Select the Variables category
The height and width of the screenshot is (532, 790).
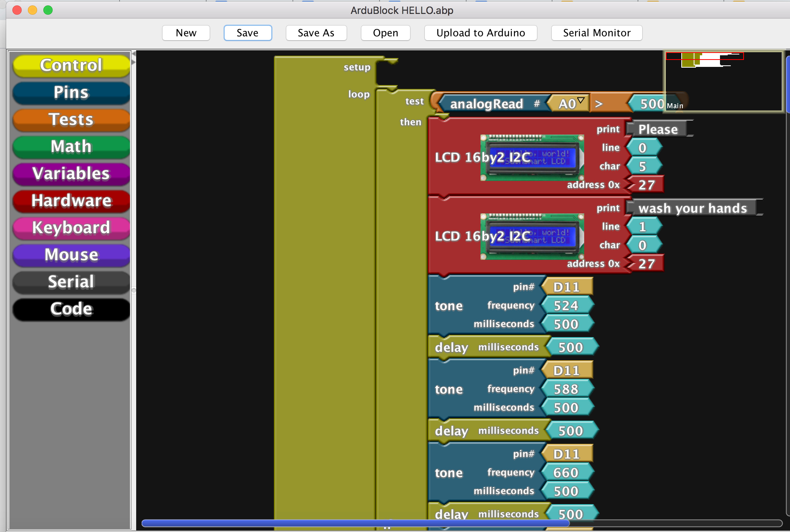pos(71,174)
